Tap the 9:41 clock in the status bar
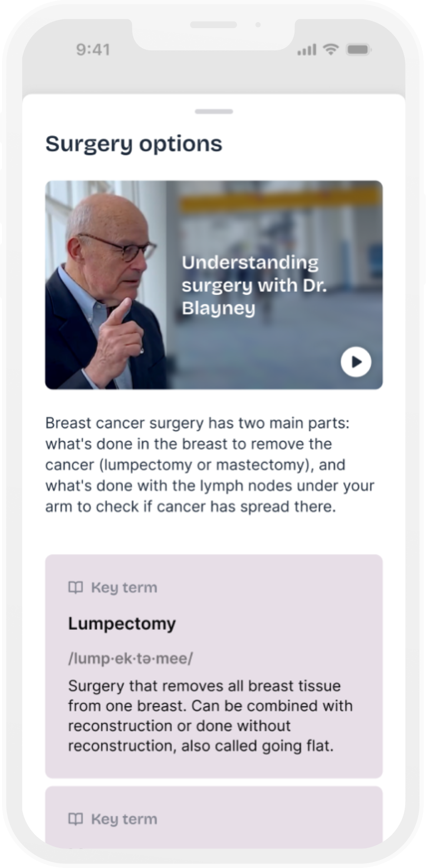The image size is (426, 868). click(x=93, y=50)
